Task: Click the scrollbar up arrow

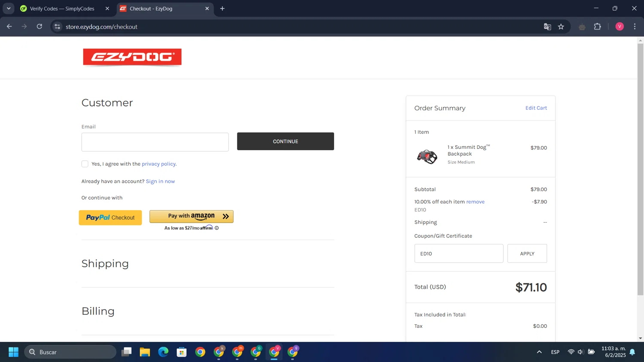Action: pos(641,40)
